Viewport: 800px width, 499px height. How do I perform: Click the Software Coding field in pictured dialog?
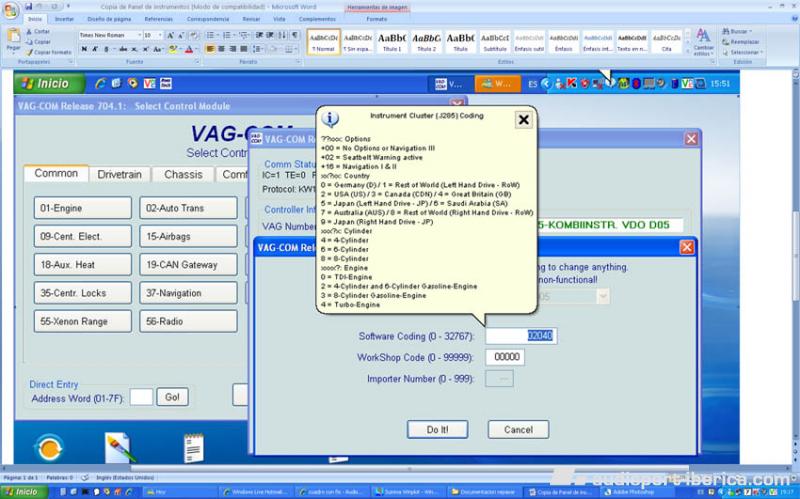(x=521, y=336)
